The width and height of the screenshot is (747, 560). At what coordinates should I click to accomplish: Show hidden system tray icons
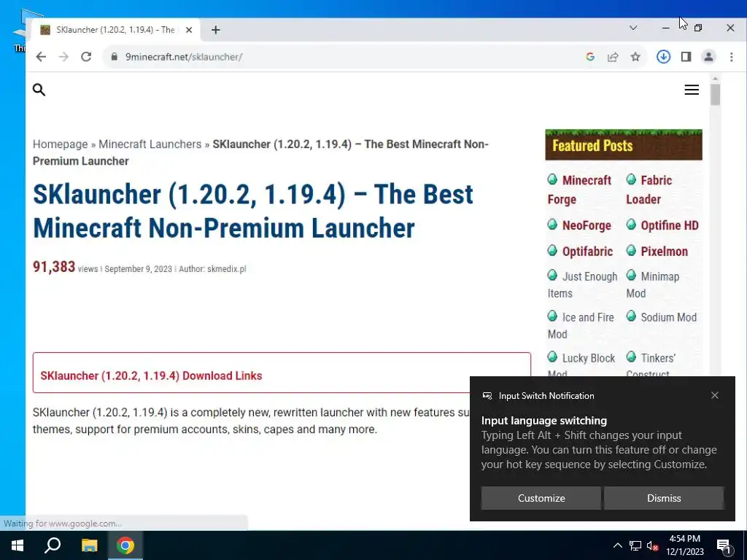point(617,545)
